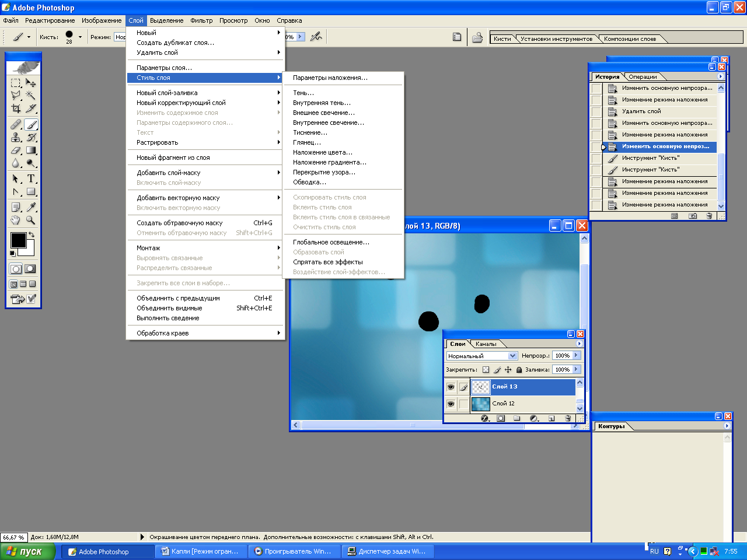Screen dimensions: 747x560
Task: Select Слой 12 thumbnail in Layers panel
Action: click(x=480, y=404)
